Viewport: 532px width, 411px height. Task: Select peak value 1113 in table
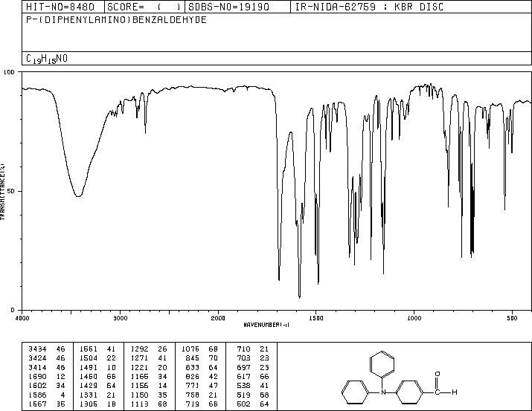click(139, 404)
